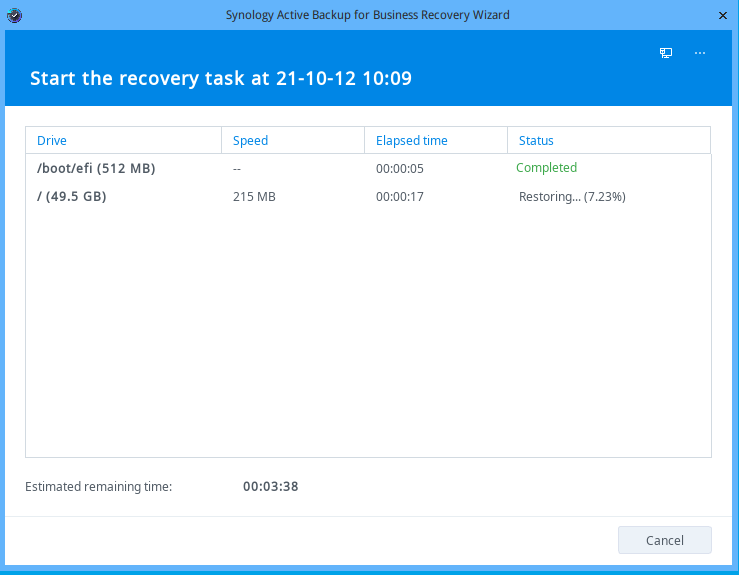This screenshot has width=739, height=575.
Task: Click the window title bar text
Action: (x=368, y=15)
